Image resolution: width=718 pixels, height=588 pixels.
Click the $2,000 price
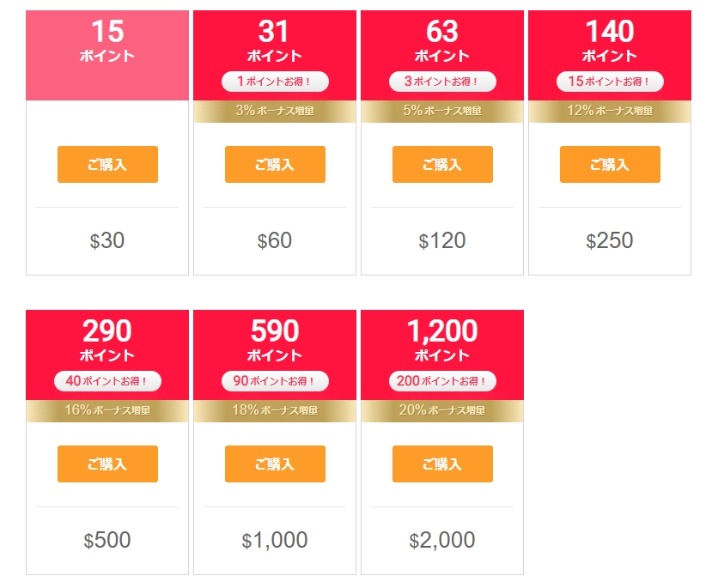point(442,540)
